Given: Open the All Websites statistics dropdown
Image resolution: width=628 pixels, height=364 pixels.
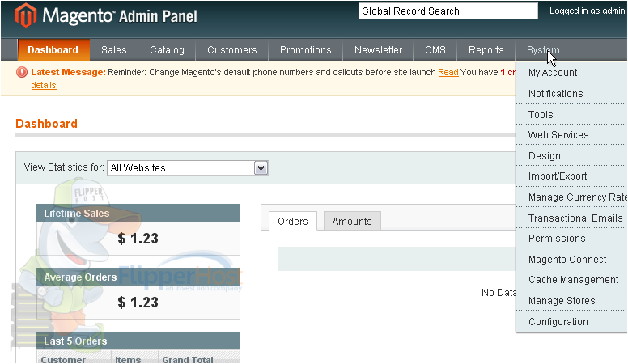Looking at the screenshot, I should (x=188, y=167).
